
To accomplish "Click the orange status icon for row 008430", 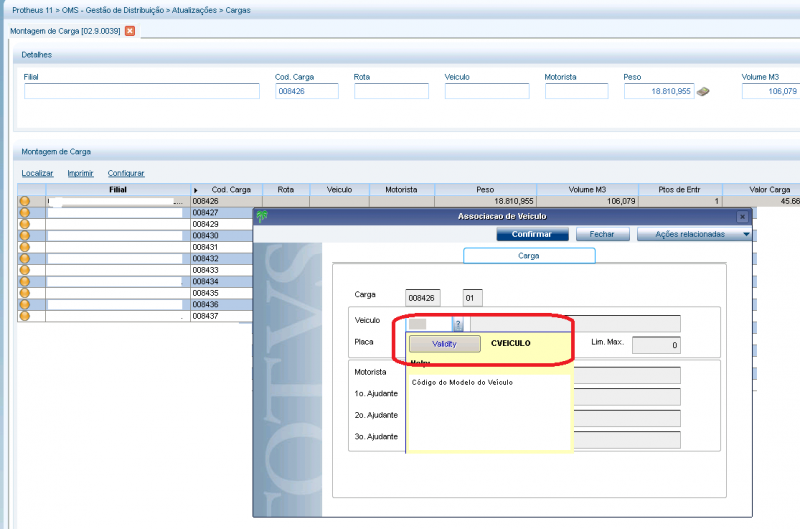I will pos(24,236).
